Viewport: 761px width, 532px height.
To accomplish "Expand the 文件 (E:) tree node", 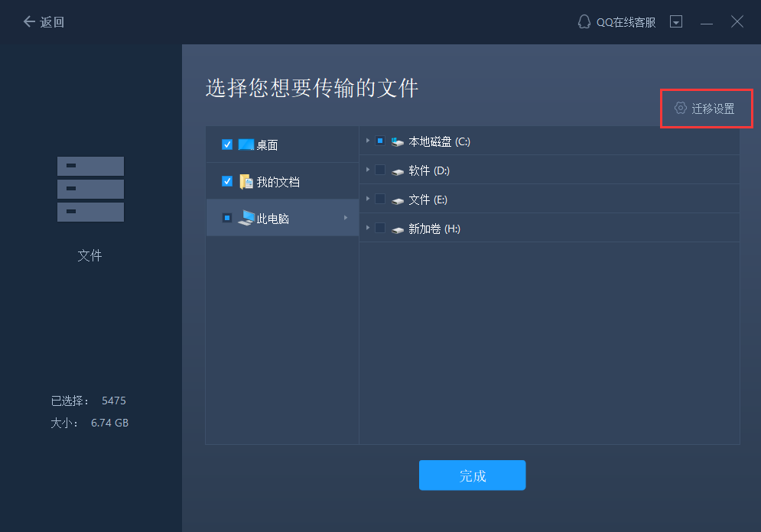I will pyautogui.click(x=367, y=199).
